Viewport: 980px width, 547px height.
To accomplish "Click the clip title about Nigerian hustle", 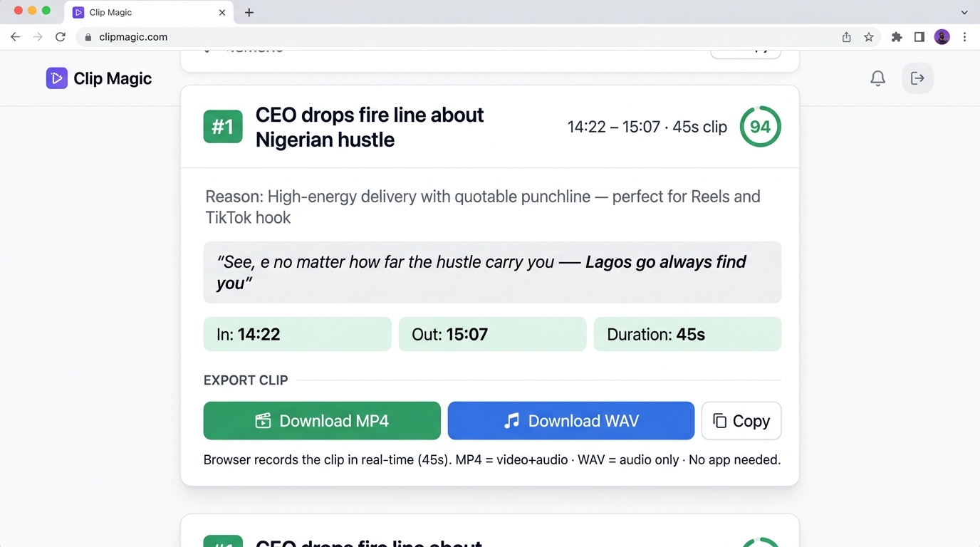I will pyautogui.click(x=370, y=127).
